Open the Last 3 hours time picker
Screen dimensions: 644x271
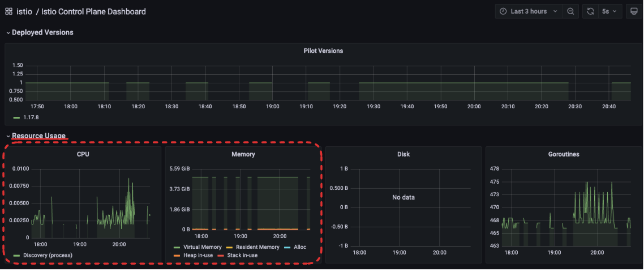(x=528, y=11)
